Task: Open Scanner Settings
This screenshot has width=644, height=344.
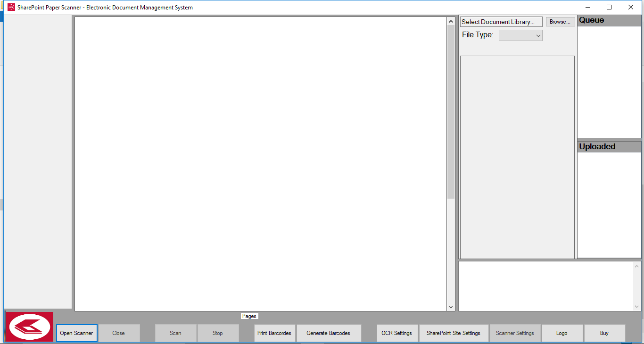Action: (515, 333)
